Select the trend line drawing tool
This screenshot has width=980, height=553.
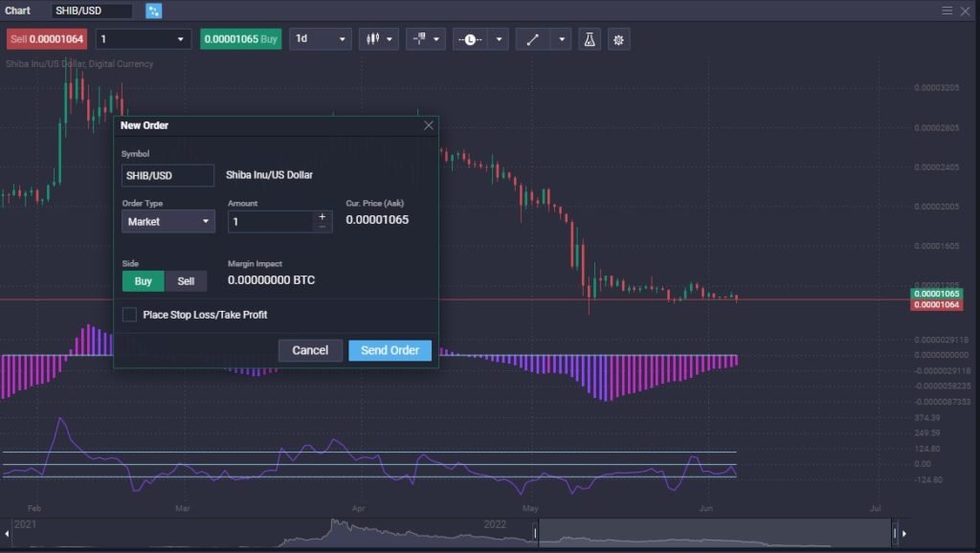(533, 39)
